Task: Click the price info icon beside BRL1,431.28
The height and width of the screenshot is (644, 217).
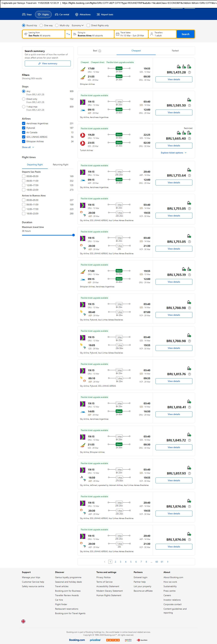Action: pyautogui.click(x=189, y=72)
